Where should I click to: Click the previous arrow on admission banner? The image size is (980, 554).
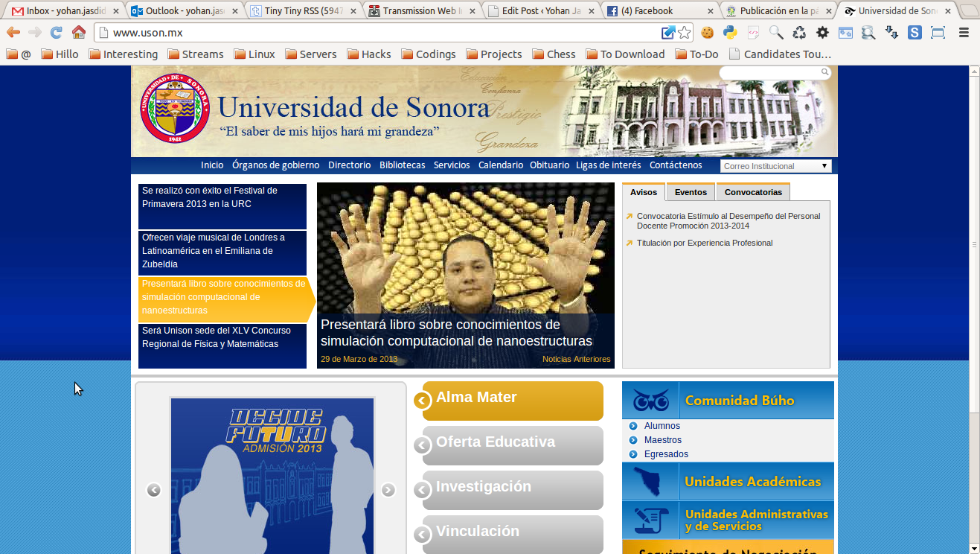[x=154, y=490]
